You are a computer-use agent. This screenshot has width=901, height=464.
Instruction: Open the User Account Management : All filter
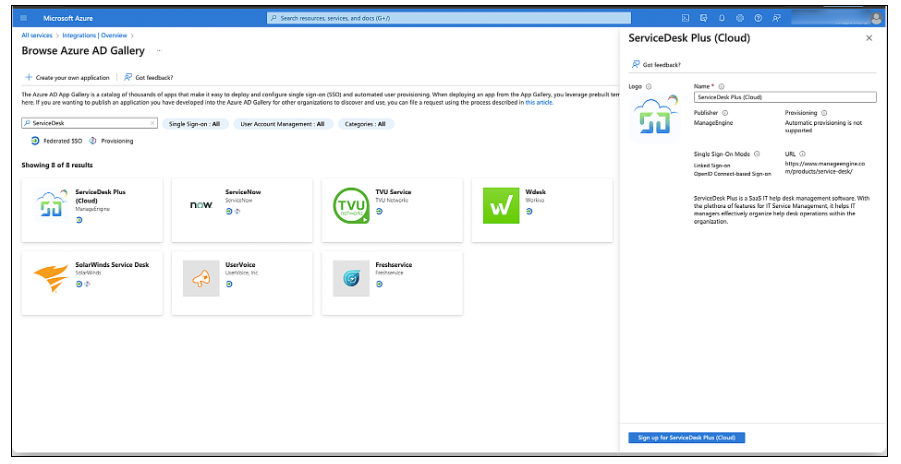[x=283, y=124]
